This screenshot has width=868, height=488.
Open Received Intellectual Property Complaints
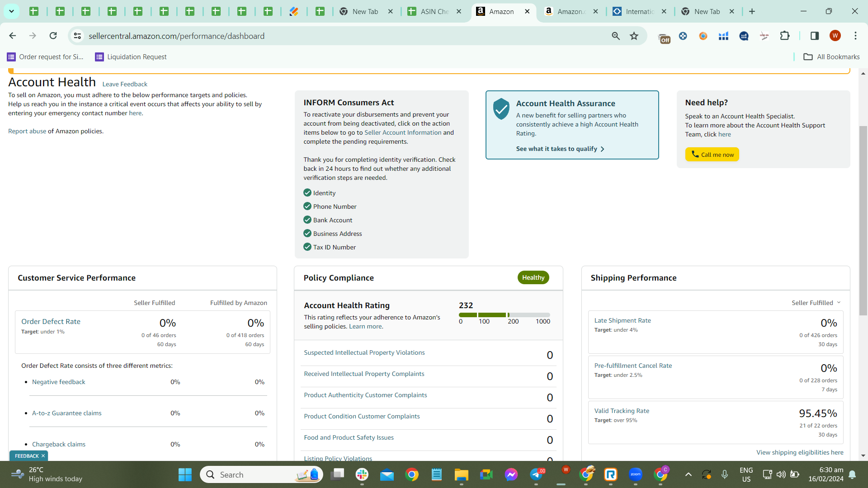coord(364,374)
